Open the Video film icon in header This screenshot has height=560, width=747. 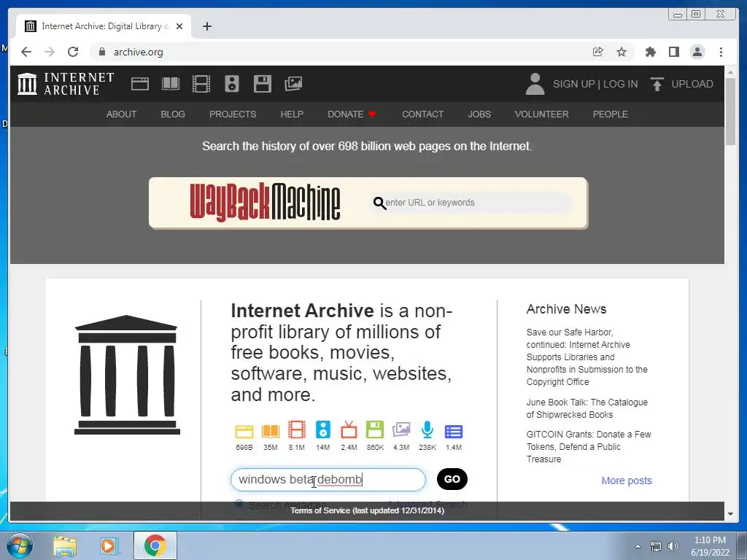(x=201, y=84)
